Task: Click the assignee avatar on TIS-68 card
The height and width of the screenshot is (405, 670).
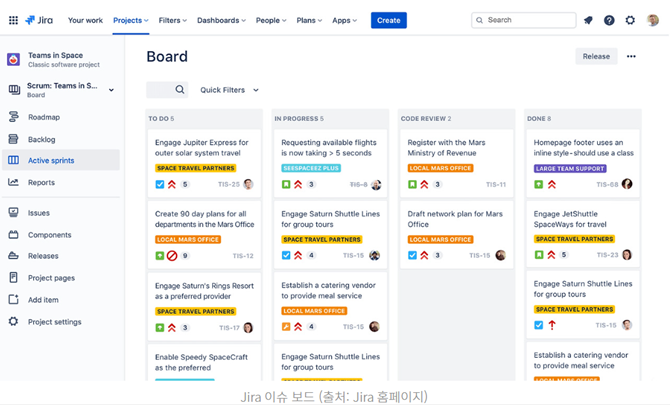Action: click(627, 184)
